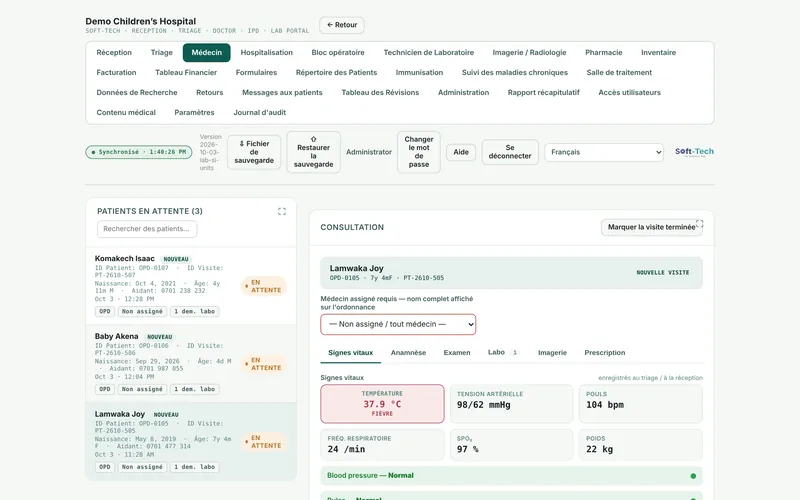
Task: Click the NOUVELLE VISITE label
Action: [x=663, y=273]
